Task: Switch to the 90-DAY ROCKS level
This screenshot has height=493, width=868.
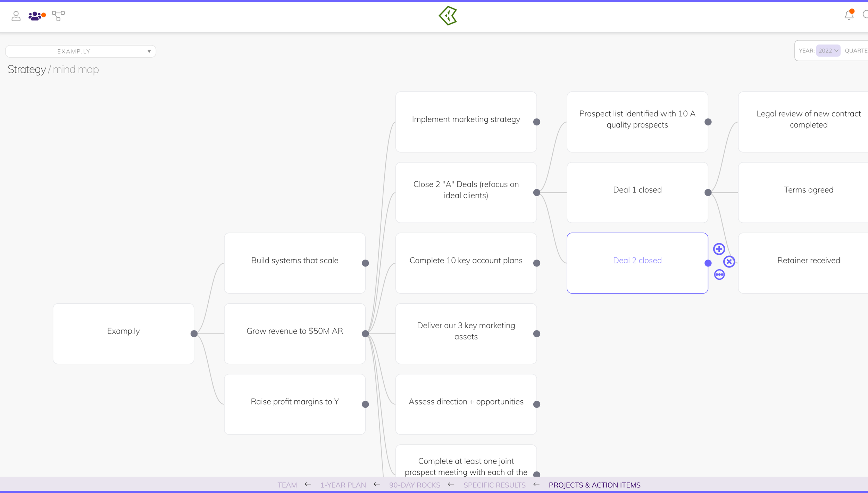Action: [415, 485]
